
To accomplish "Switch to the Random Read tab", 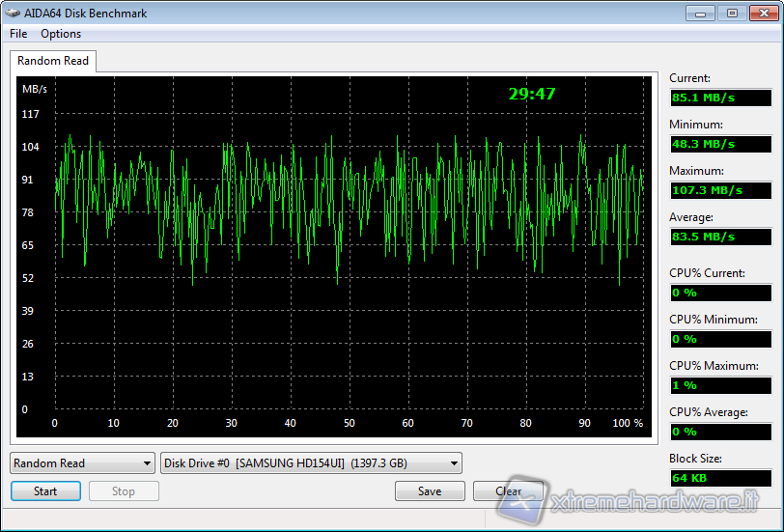I will 53,61.
